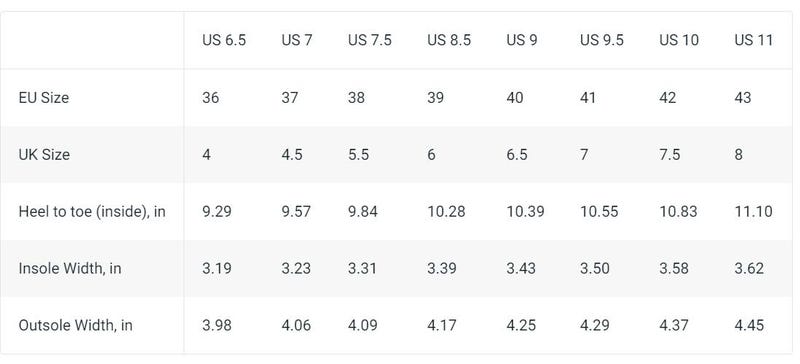Click the US 8.5 column header

point(449,40)
